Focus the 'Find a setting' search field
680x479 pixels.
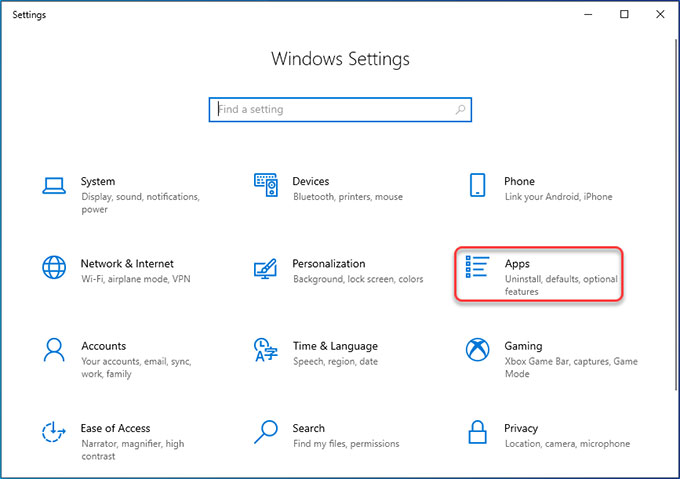tap(340, 110)
